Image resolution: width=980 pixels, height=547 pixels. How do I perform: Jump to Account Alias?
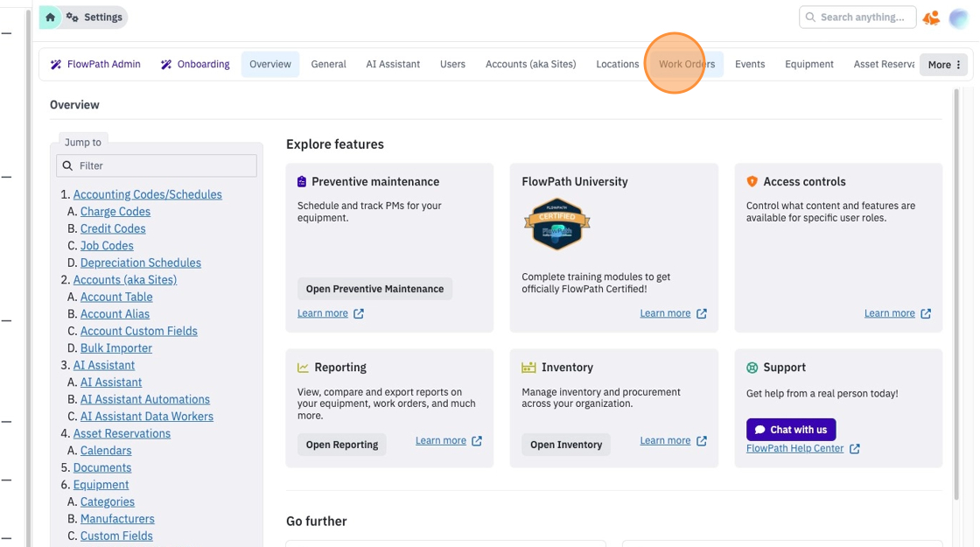point(115,314)
